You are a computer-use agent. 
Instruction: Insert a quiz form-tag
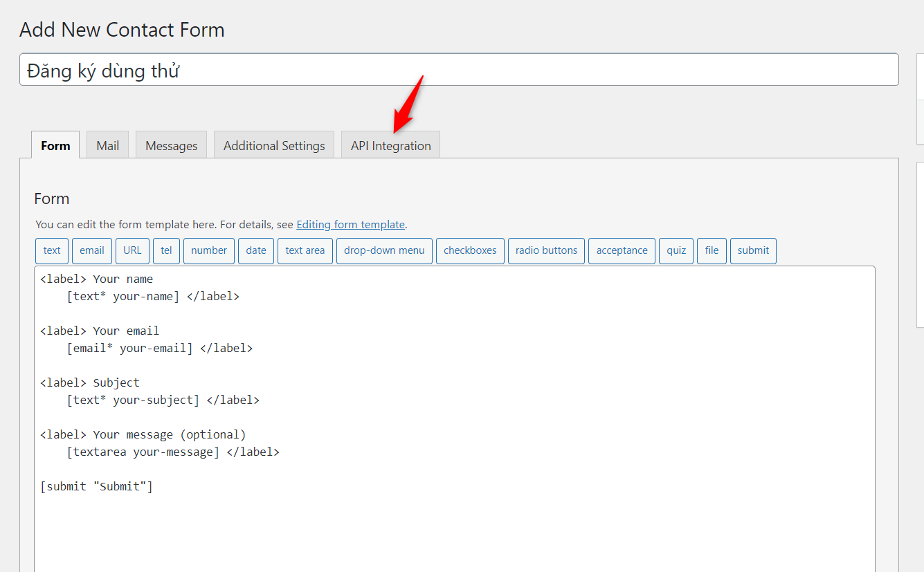tap(676, 250)
